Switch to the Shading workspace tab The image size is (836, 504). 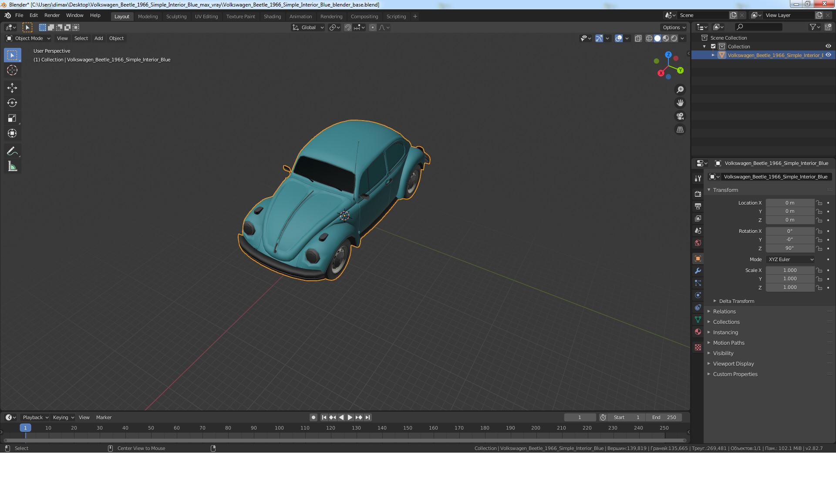coord(272,17)
